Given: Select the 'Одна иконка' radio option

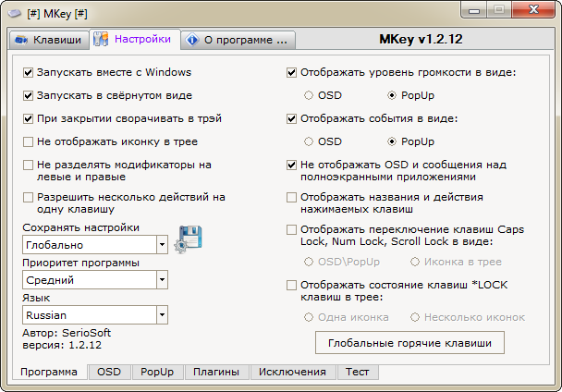Looking at the screenshot, I should pos(309,317).
